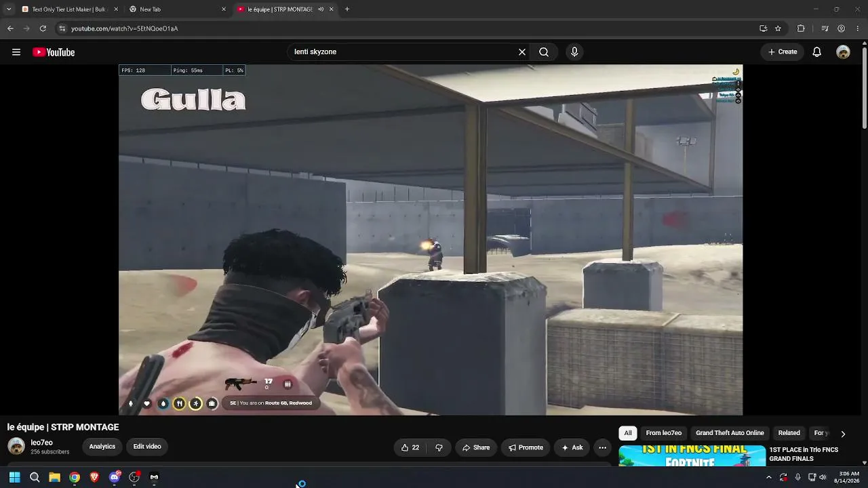Switch to the New Tab tab

point(178,9)
